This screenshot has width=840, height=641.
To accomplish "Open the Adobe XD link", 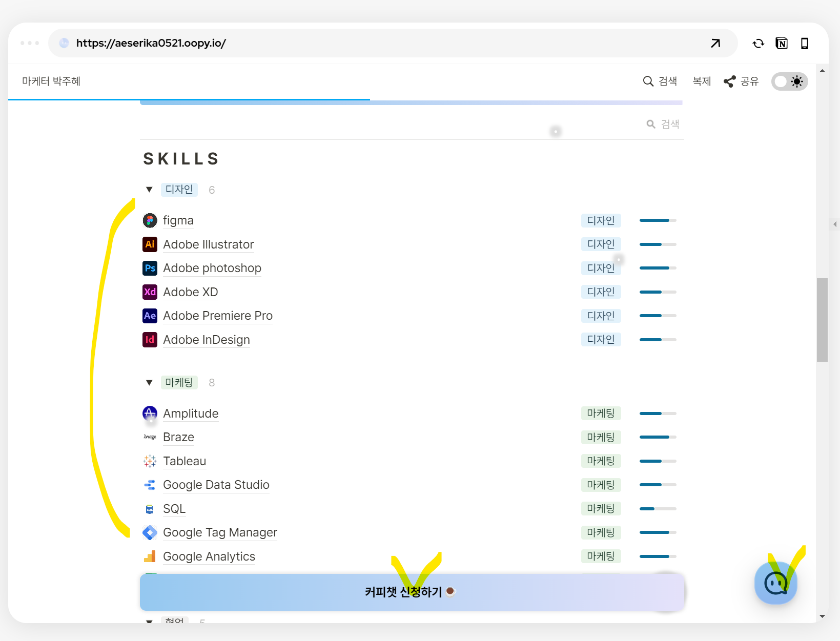I will (x=191, y=292).
